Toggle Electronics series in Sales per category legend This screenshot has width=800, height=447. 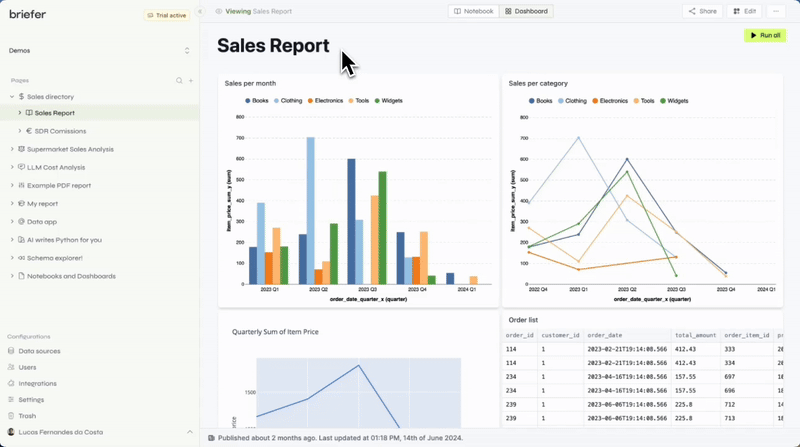pyautogui.click(x=610, y=101)
